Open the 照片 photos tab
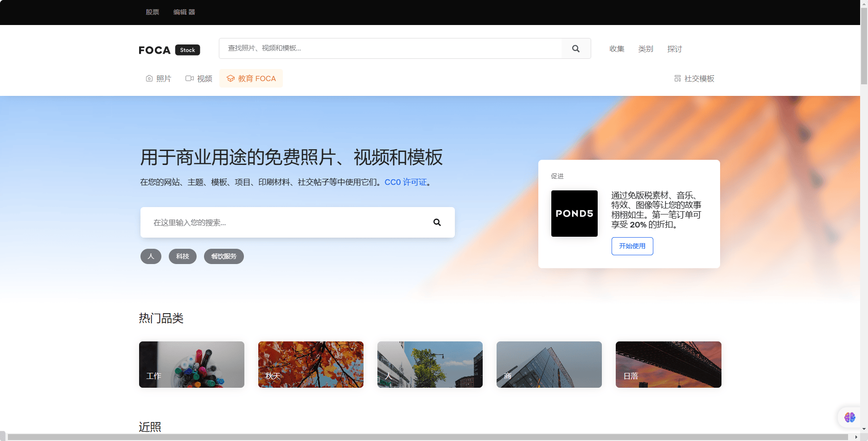The image size is (868, 441). coord(159,79)
